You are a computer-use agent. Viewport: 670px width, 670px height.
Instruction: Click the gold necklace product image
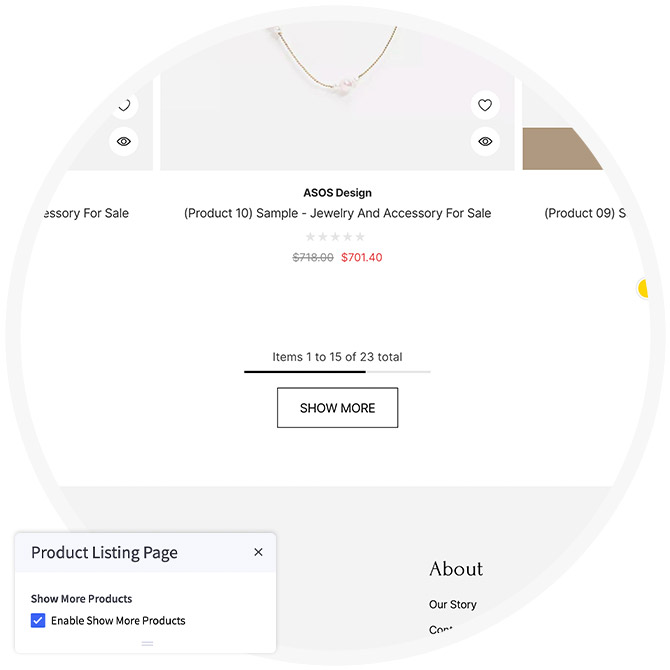(337, 70)
